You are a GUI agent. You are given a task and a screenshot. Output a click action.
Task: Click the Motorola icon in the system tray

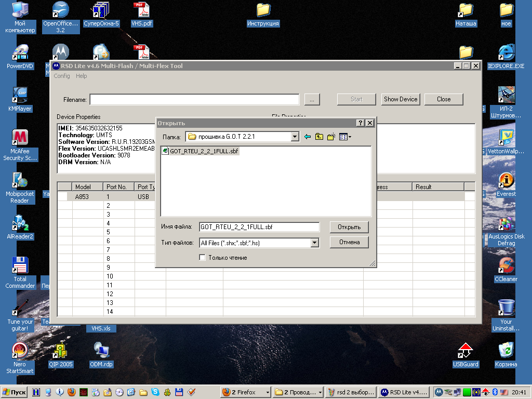(438, 392)
